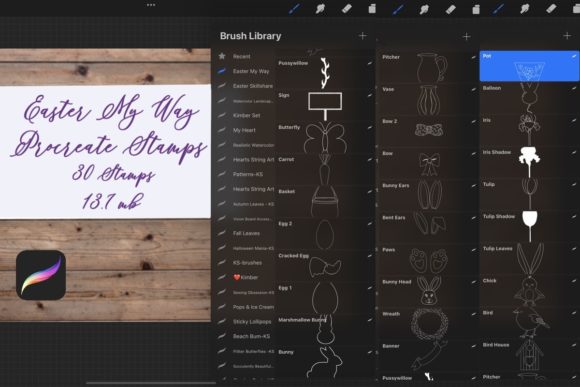Click the small brush icon right of Butterfly
Screen dimensions: 580x387
(370, 128)
